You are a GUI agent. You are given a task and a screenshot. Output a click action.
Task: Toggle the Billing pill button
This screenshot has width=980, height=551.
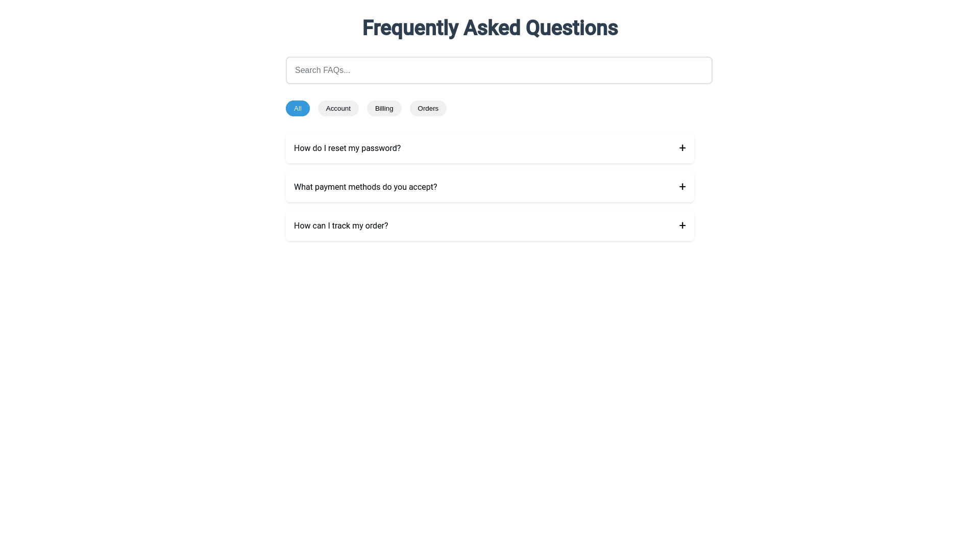(x=384, y=109)
